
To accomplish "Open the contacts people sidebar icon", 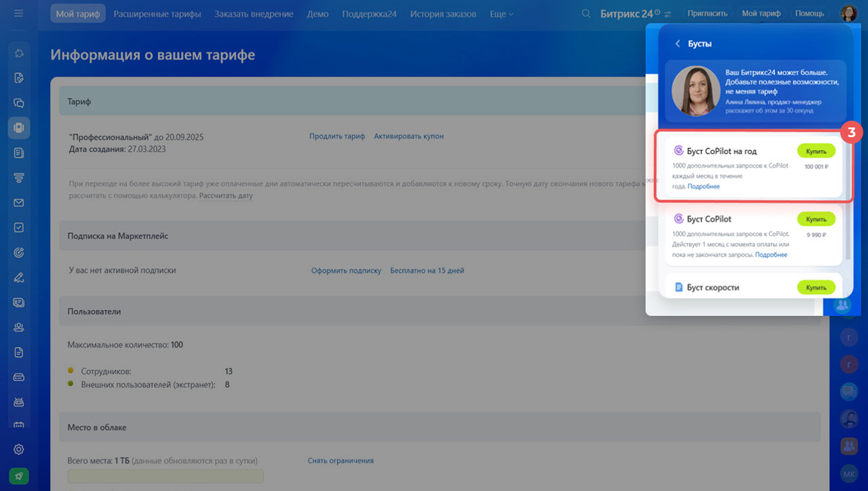I will (19, 327).
